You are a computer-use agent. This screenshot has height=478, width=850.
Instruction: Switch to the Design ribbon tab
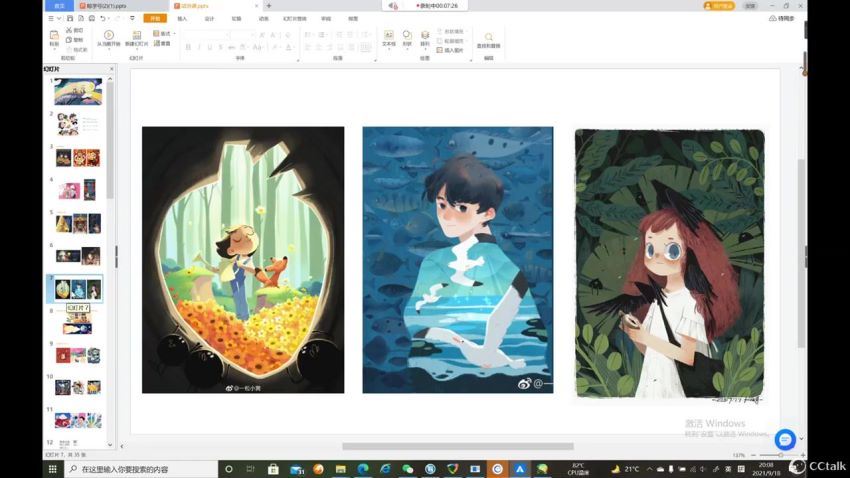(x=209, y=18)
